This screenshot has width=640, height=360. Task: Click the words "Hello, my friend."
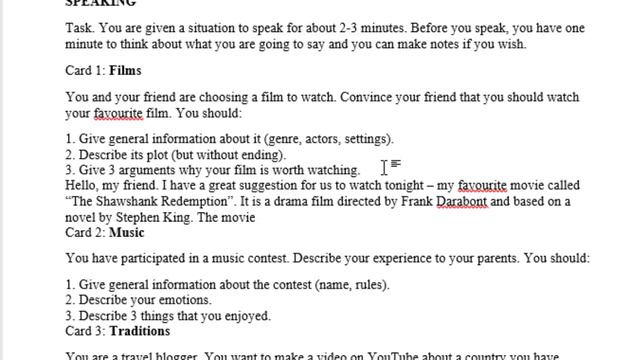coord(112,185)
